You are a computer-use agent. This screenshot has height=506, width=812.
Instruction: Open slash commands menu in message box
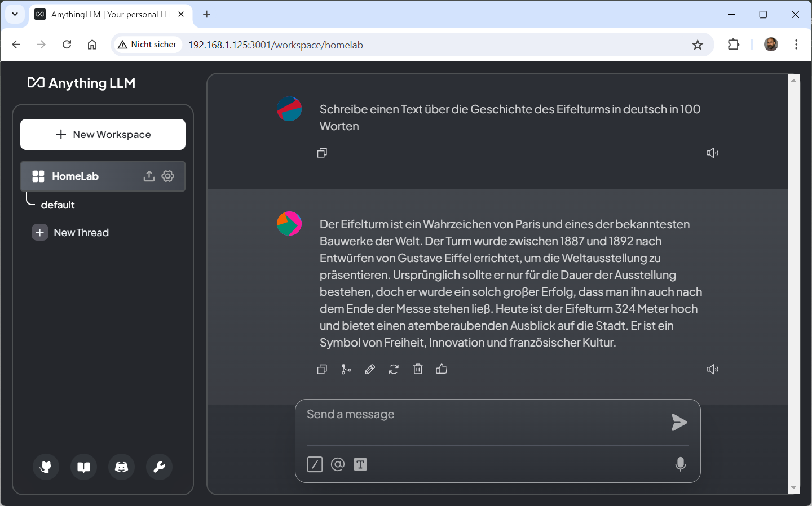315,464
